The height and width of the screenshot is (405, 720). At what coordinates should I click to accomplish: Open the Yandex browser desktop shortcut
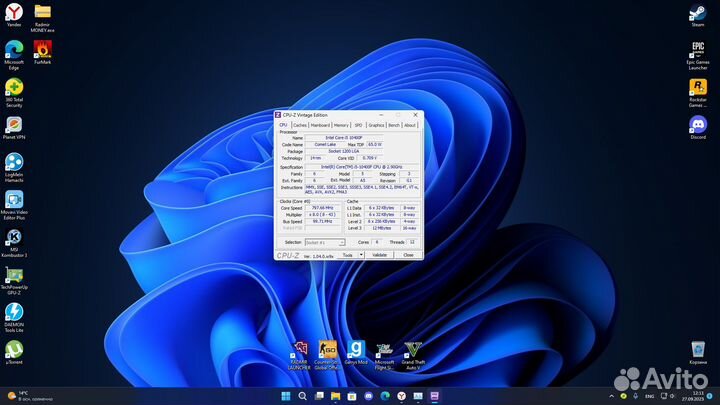14,15
